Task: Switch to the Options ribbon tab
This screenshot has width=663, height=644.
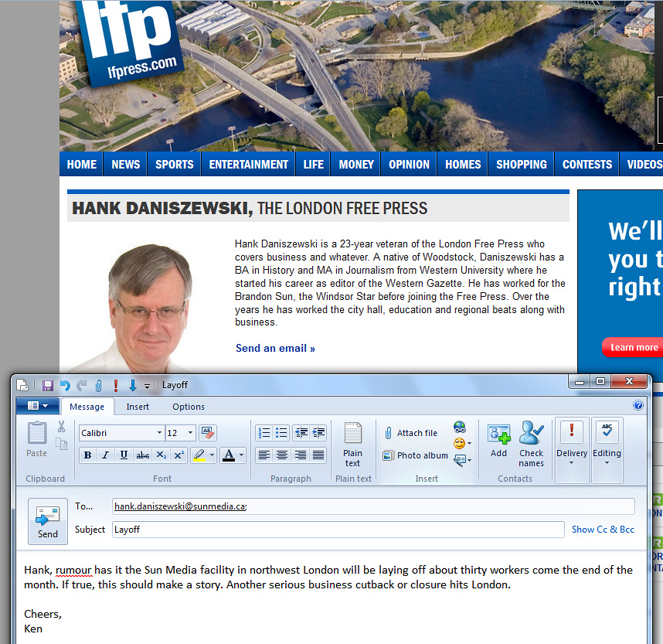Action: (x=189, y=407)
